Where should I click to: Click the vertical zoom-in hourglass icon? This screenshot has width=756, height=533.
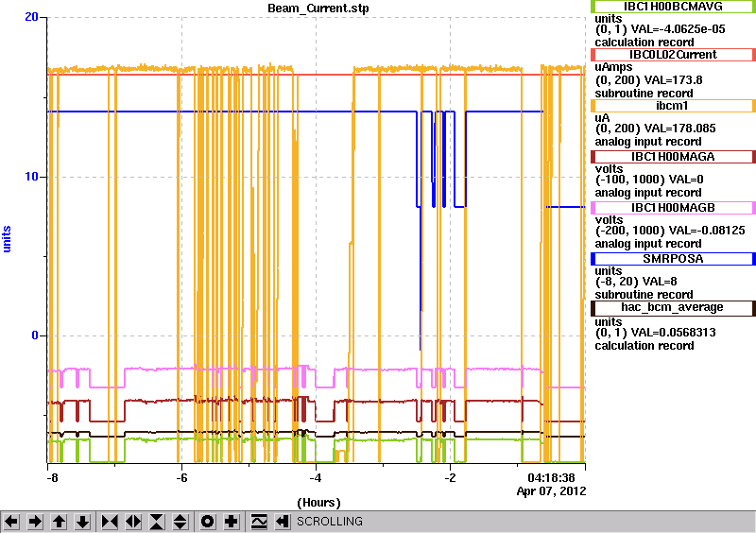157,522
